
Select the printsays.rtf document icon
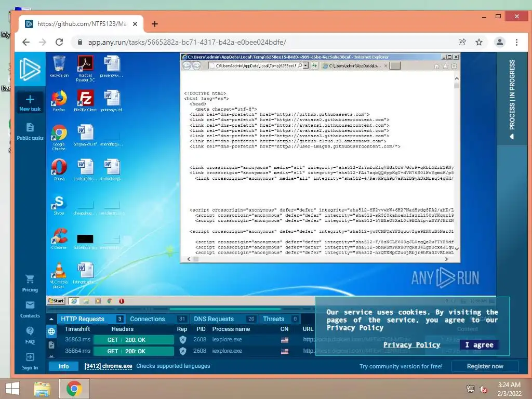(112, 101)
